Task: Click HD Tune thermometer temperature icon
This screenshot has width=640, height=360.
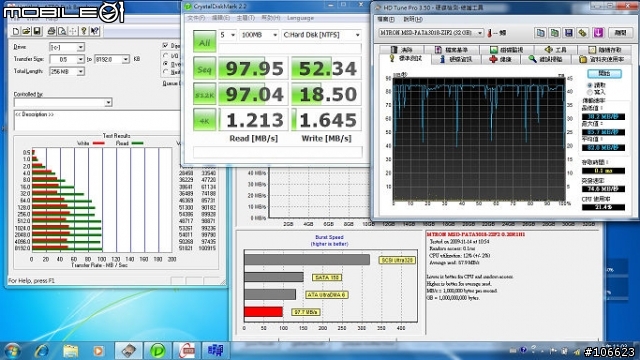Action: click(489, 33)
